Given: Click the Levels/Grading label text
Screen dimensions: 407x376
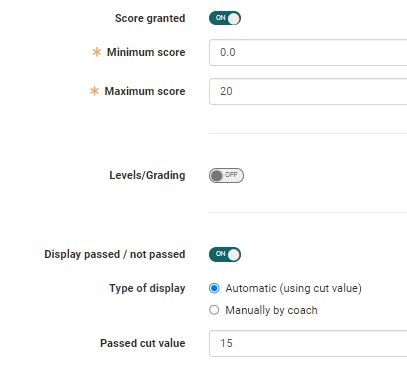Looking at the screenshot, I should point(147,175).
